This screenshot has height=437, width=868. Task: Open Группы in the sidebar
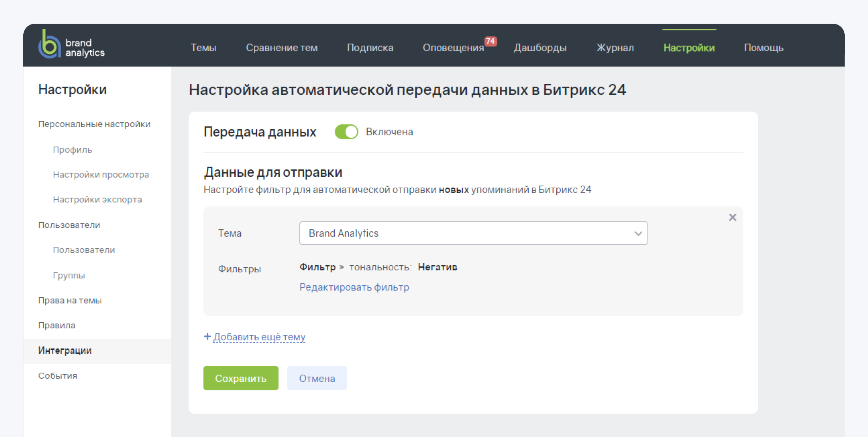(x=69, y=276)
